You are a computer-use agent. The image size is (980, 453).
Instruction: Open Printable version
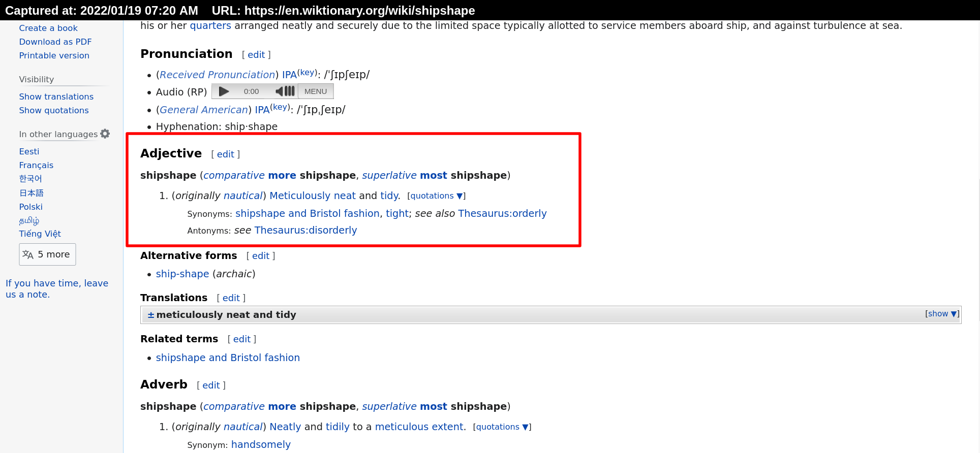[54, 55]
